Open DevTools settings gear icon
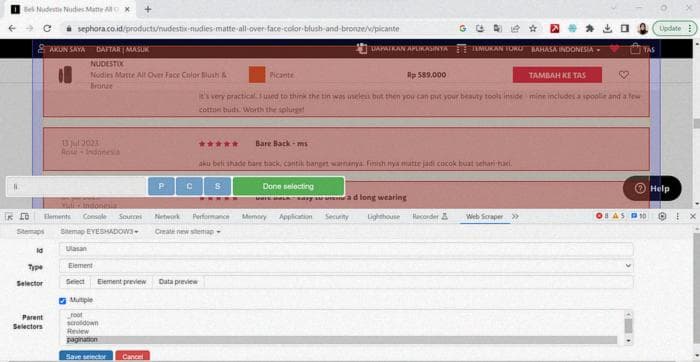 coord(662,216)
